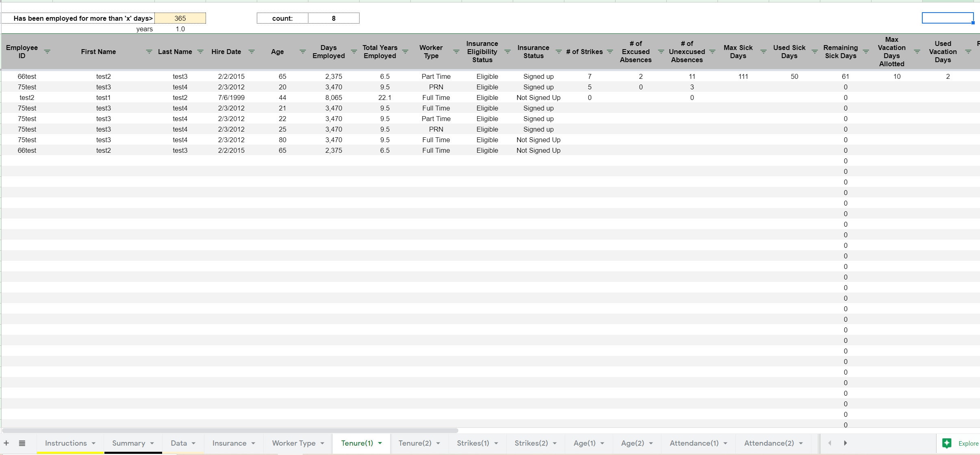The image size is (980, 455).
Task: Open the filter on Used Vacation Days column
Action: click(968, 52)
